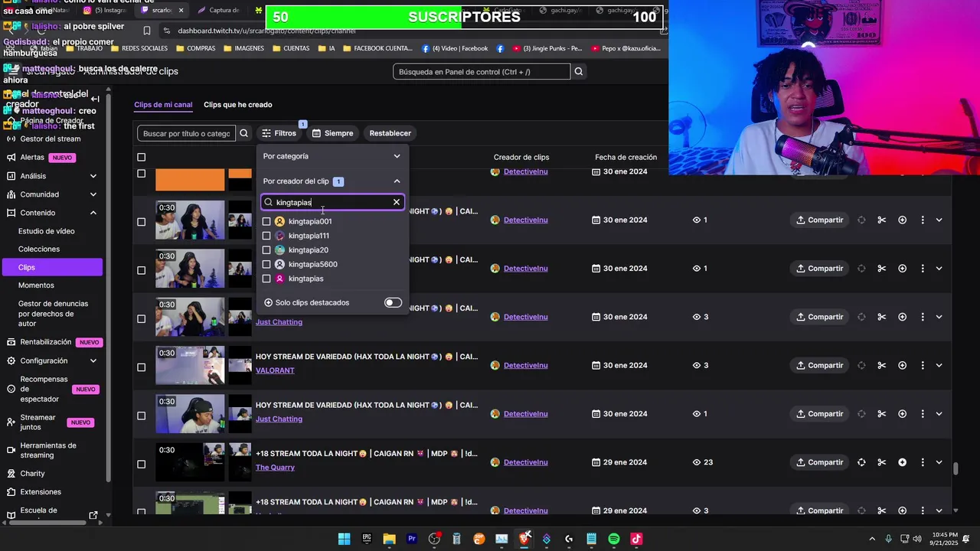This screenshot has height=551, width=980.
Task: Clear the kingtapias creator search text
Action: pyautogui.click(x=397, y=202)
